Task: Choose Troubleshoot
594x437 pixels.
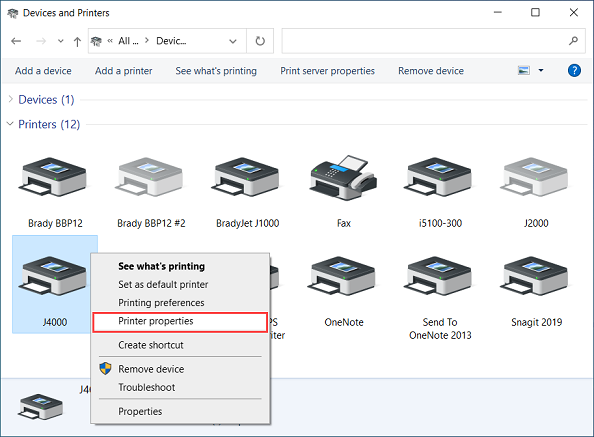Action: [x=147, y=387]
